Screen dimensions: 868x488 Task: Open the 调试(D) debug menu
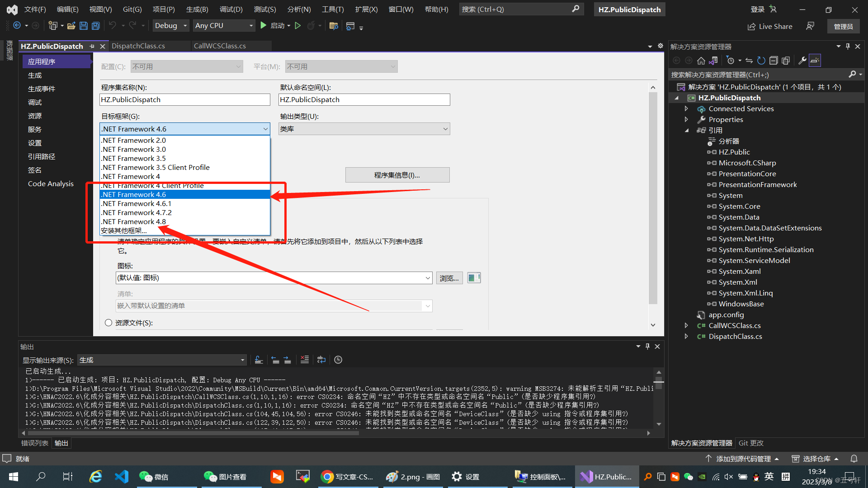coord(231,9)
